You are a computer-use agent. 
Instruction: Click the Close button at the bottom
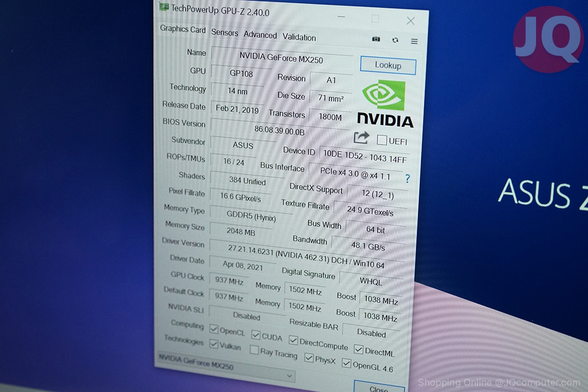[379, 387]
